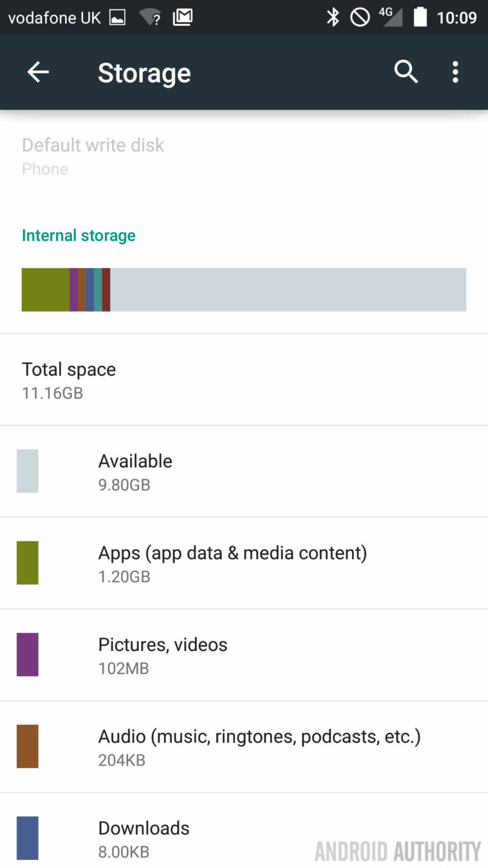The width and height of the screenshot is (488, 868).
Task: Open the Pictures, videos storage item
Action: [x=244, y=655]
